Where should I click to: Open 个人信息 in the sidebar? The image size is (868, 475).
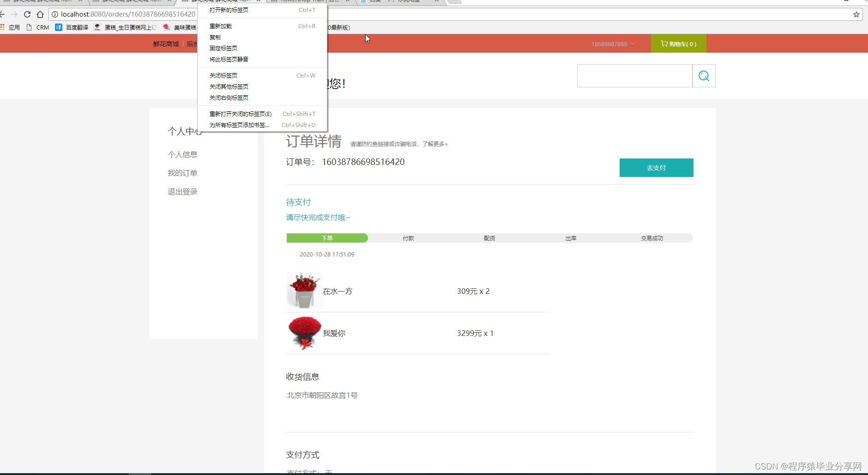pos(182,154)
